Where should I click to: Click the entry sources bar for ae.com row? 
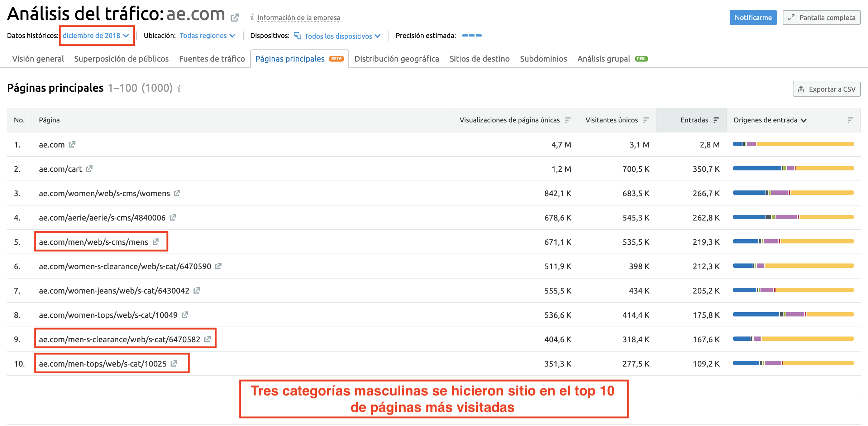pos(793,144)
